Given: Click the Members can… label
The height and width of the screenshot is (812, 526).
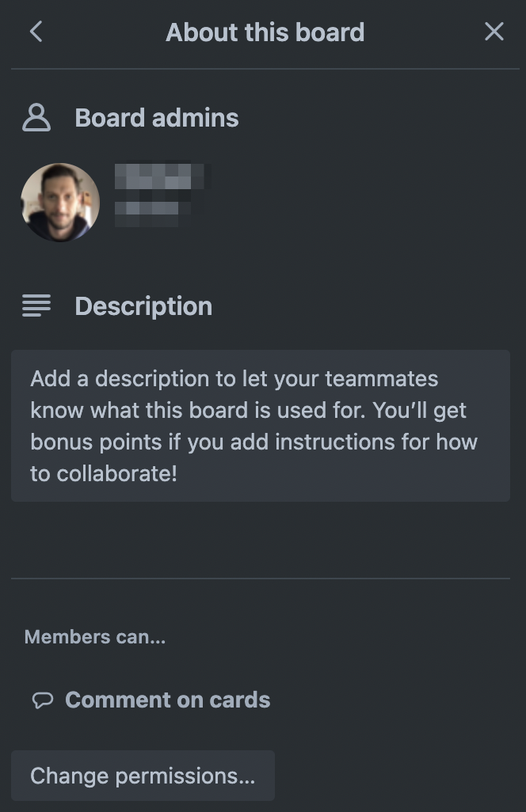Looking at the screenshot, I should pos(95,637).
